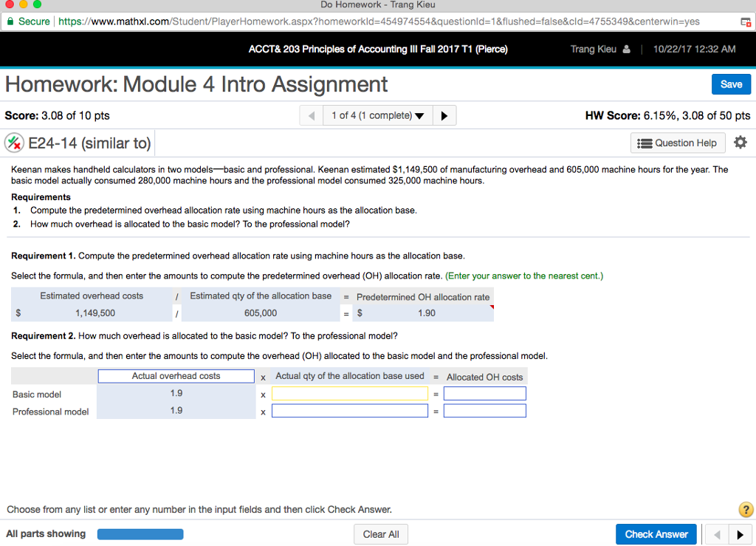Click the question settings gear icon
This screenshot has width=756, height=546.
tap(740, 143)
